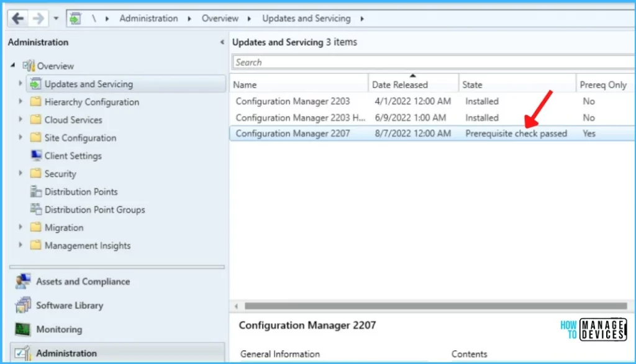This screenshot has width=636, height=364.
Task: Expand the Site Configuration folder
Action: [x=20, y=137]
